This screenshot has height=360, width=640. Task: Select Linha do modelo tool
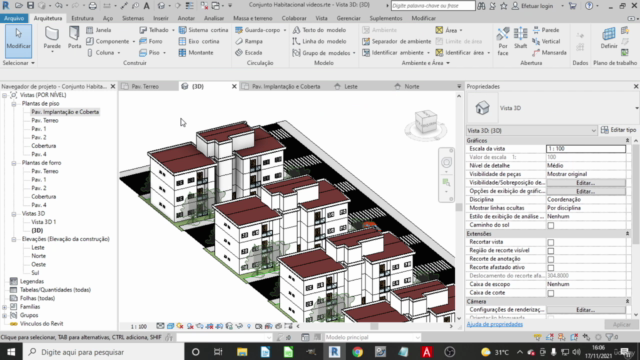coord(320,41)
